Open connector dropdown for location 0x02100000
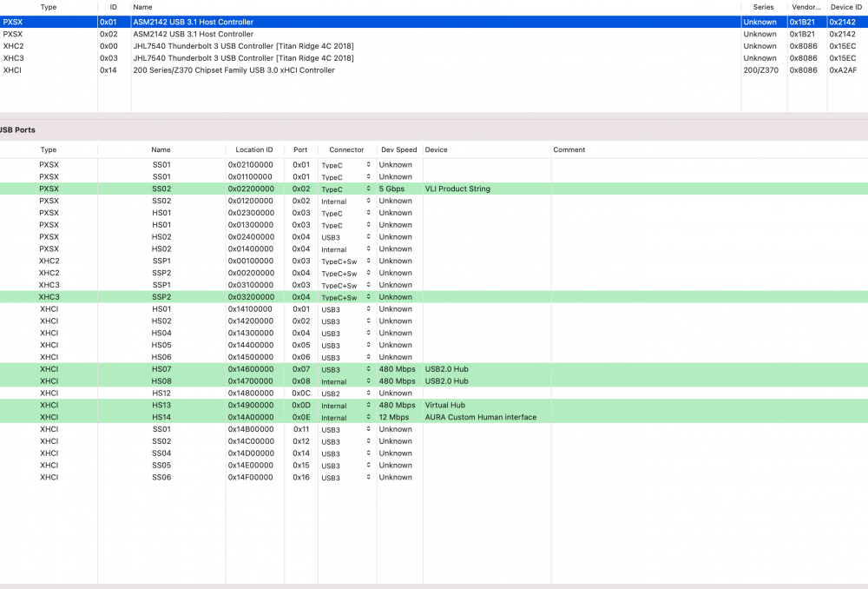 pyautogui.click(x=346, y=165)
